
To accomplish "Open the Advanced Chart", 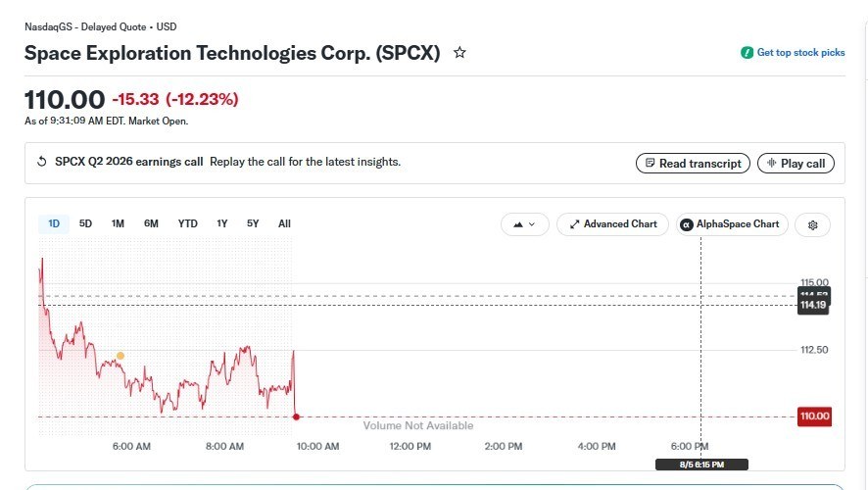I will [x=612, y=224].
